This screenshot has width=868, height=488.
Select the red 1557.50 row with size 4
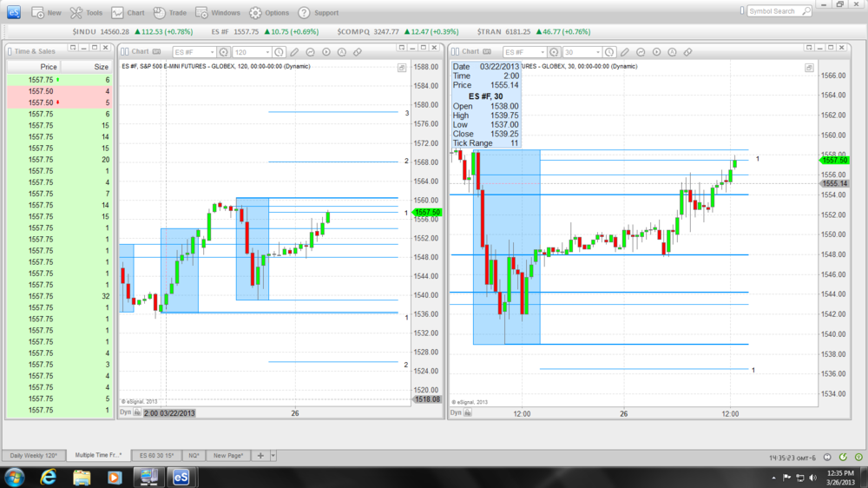pos(60,91)
